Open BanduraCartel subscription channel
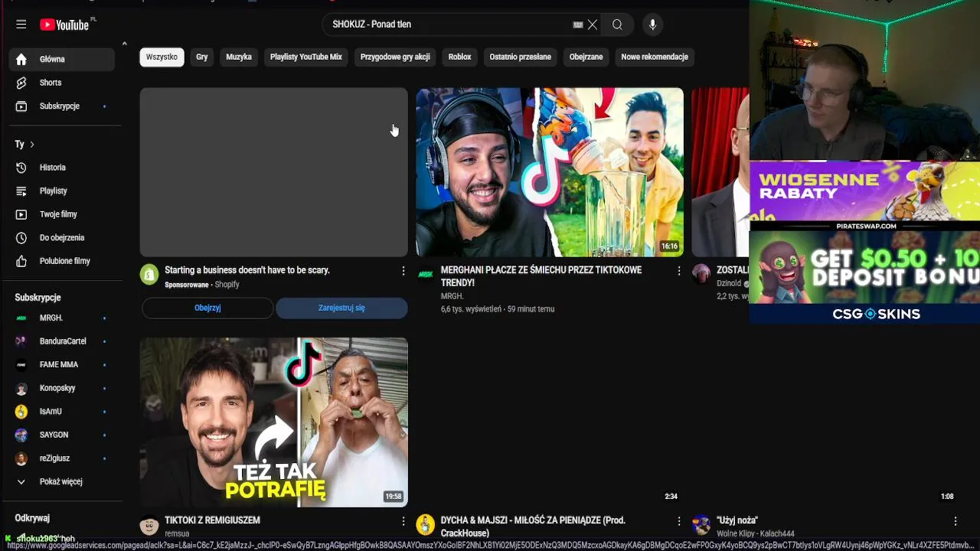 click(62, 341)
